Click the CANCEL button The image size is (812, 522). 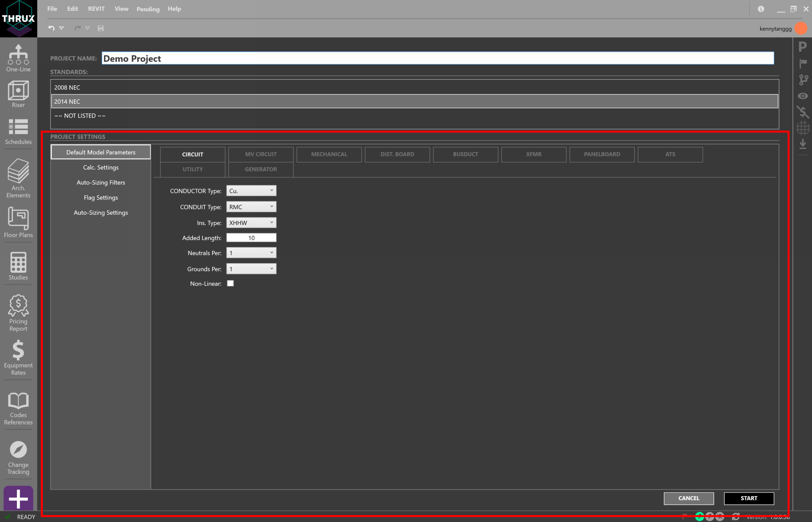click(688, 498)
